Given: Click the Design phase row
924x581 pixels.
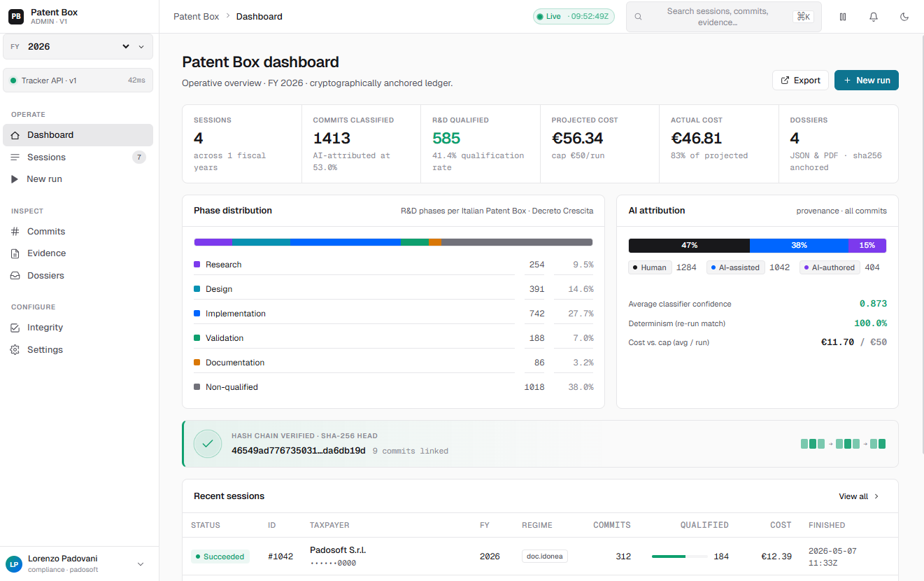Looking at the screenshot, I should (x=393, y=289).
